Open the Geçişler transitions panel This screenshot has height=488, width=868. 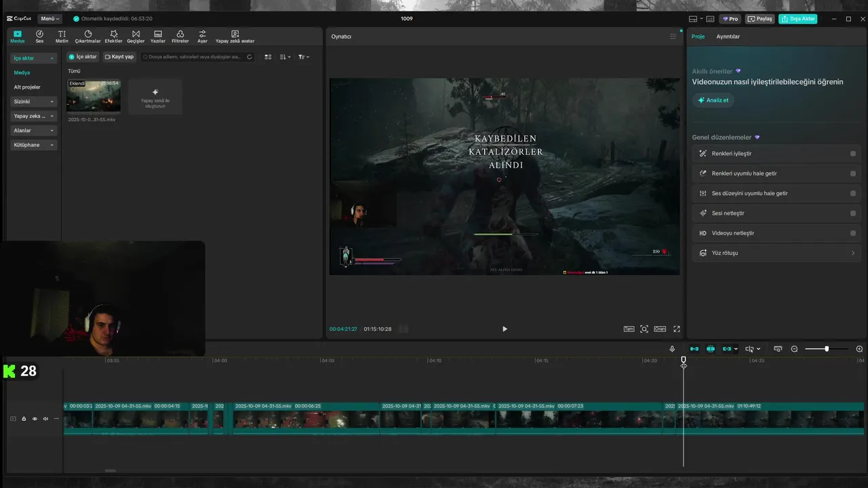[136, 37]
